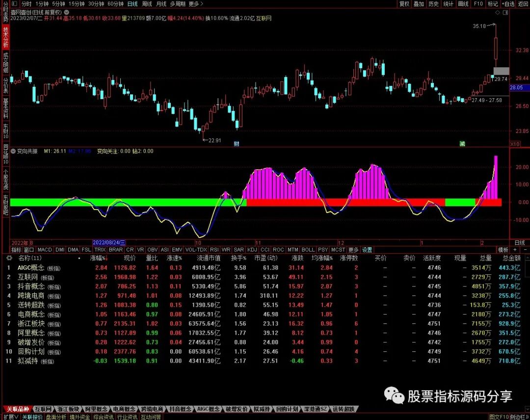
Task: Select the RSI indicator
Action: click(214, 250)
